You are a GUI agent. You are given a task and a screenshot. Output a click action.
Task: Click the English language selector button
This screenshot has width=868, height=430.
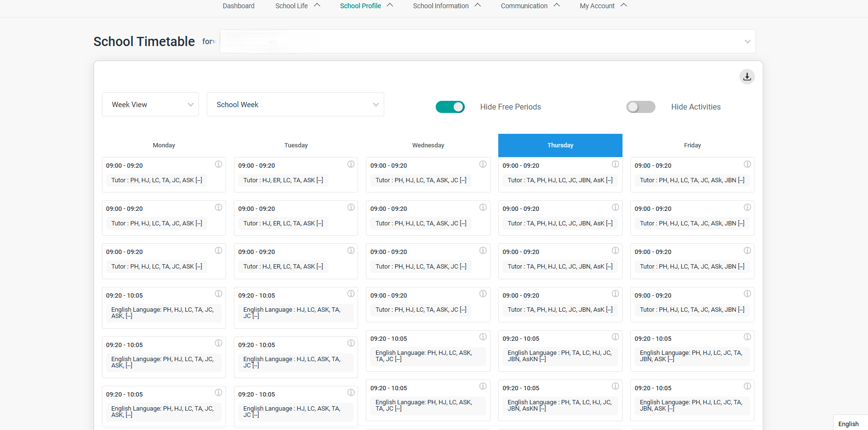848,424
